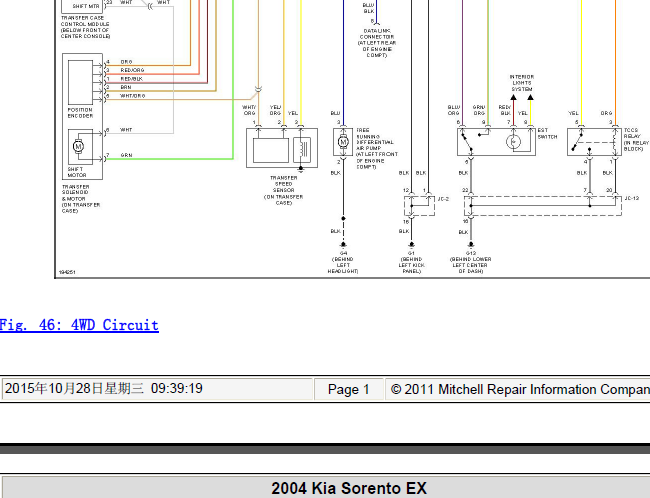This screenshot has height=498, width=650.
Task: Click the EST SWITCH label
Action: tap(547, 134)
